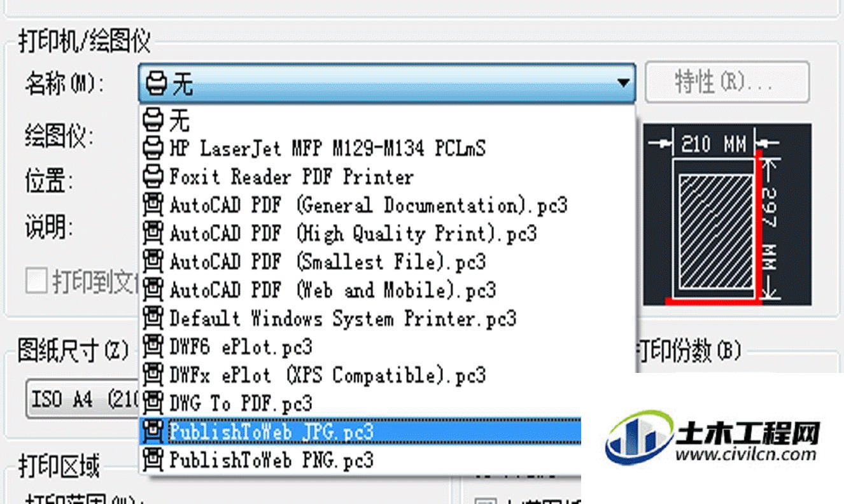
Task: Click the 210 MM paper preview thumbnail
Action: 728,214
